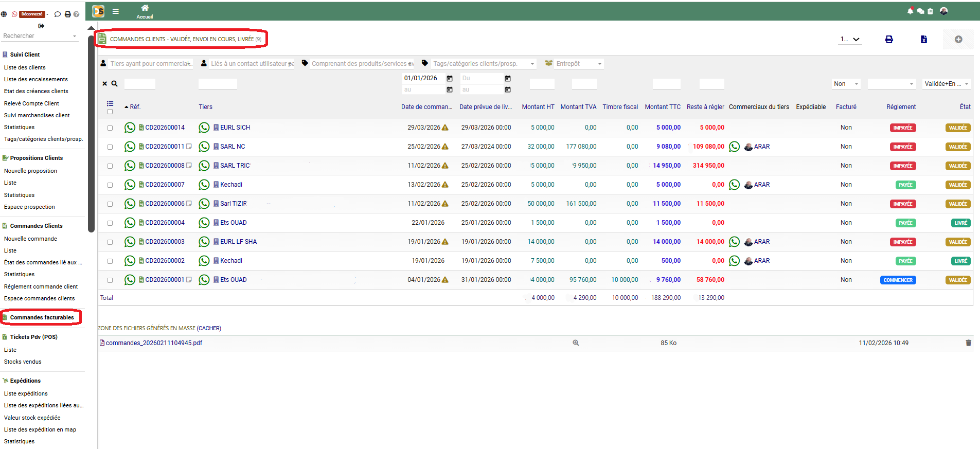This screenshot has width=980, height=449.
Task: Tick the checkbox for CD202600007
Action: point(110,185)
